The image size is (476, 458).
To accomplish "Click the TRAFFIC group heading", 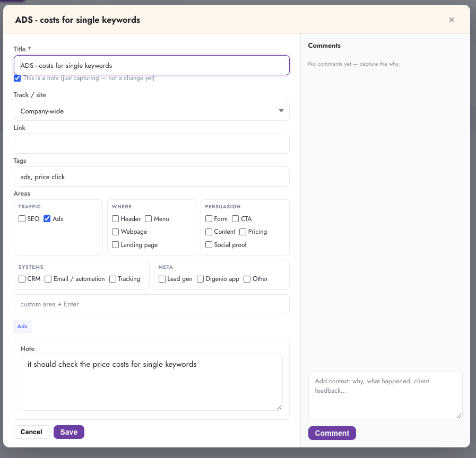I will coord(29,207).
